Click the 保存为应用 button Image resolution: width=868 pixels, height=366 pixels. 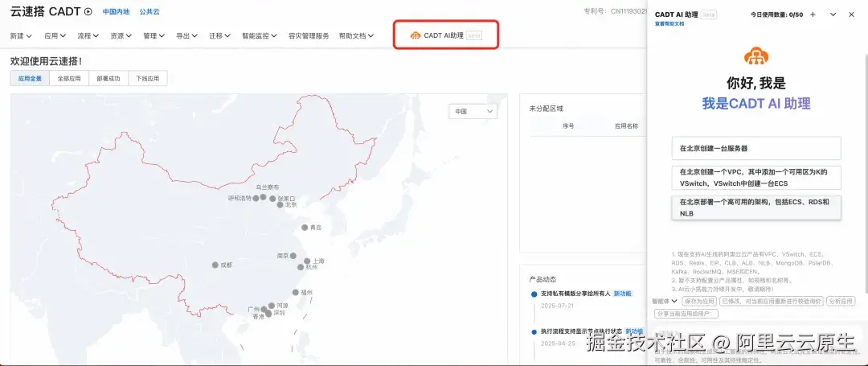click(698, 301)
